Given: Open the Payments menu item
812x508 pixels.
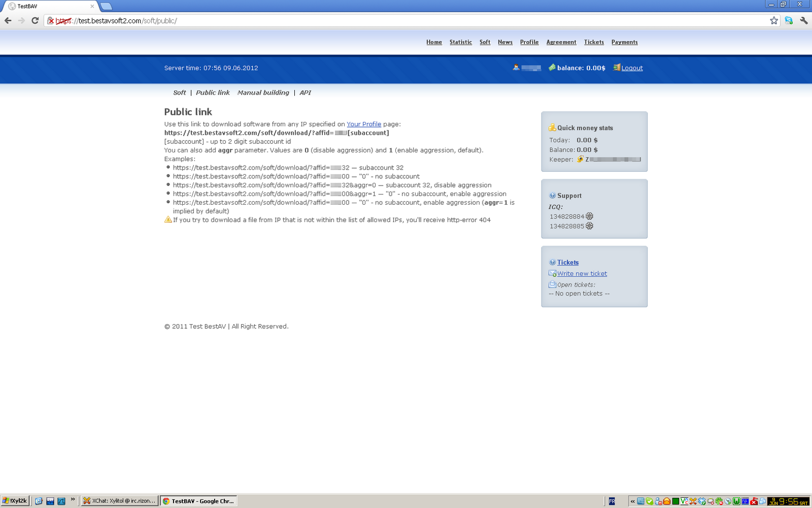Looking at the screenshot, I should [625, 42].
